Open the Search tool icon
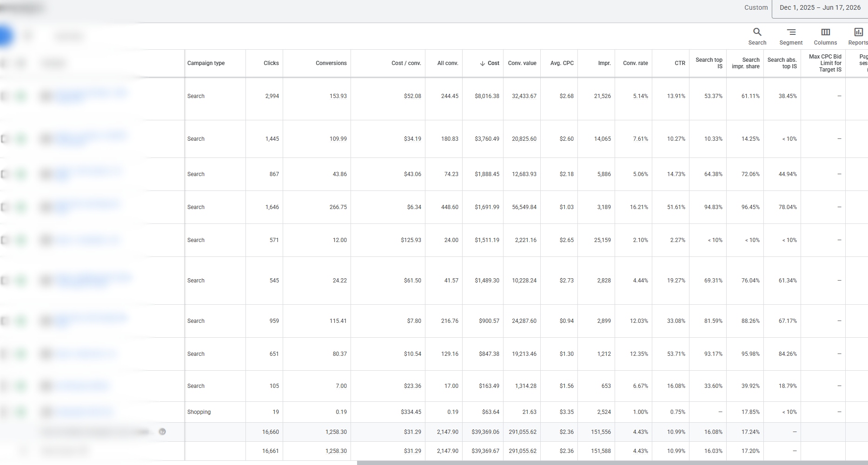This screenshot has height=465, width=868. [757, 36]
